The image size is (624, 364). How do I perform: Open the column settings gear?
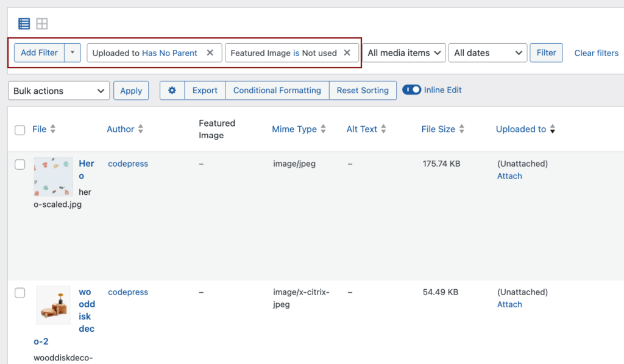click(x=172, y=90)
